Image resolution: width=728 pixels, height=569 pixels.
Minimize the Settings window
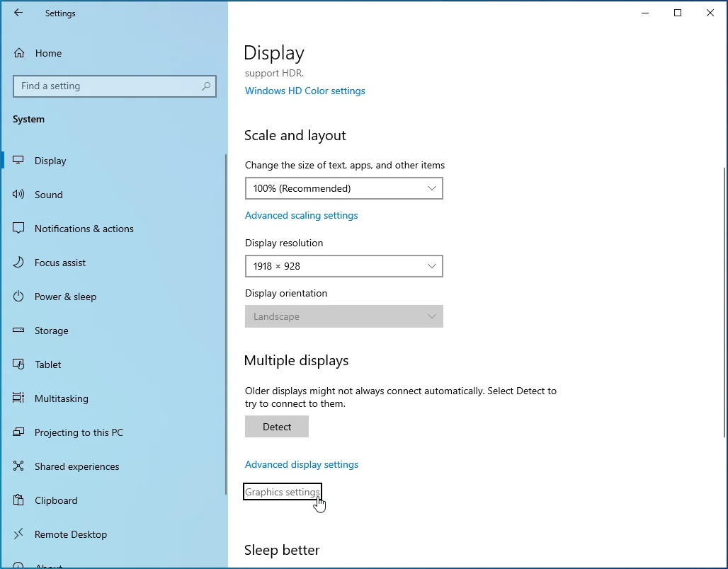645,13
